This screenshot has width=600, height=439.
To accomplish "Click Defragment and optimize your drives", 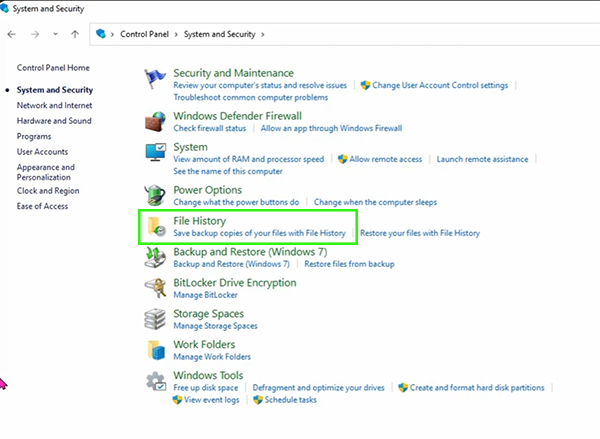I will (318, 388).
